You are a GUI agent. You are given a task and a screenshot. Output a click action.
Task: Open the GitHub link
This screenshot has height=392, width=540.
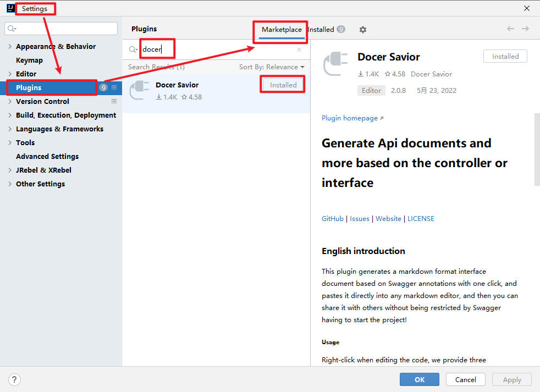332,219
